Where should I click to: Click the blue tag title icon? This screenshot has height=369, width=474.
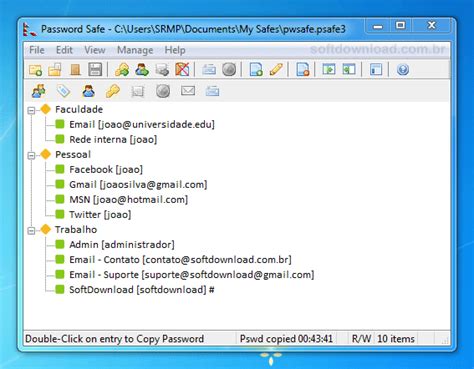[63, 91]
